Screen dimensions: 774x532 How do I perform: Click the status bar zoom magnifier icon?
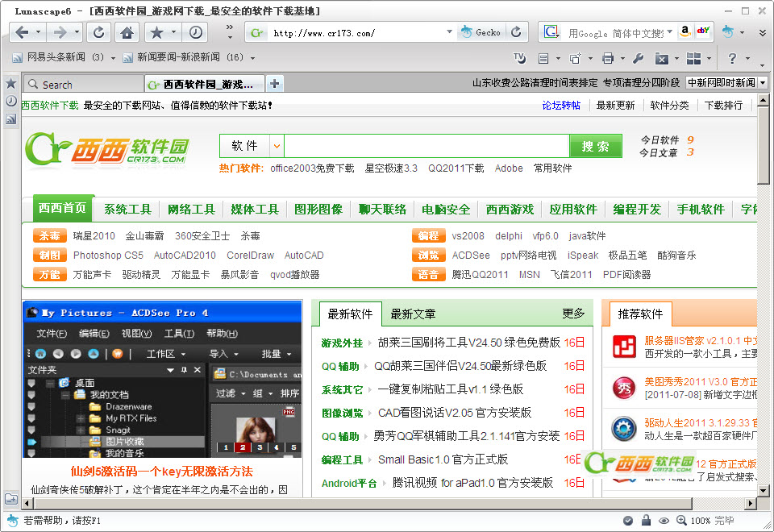click(x=681, y=520)
